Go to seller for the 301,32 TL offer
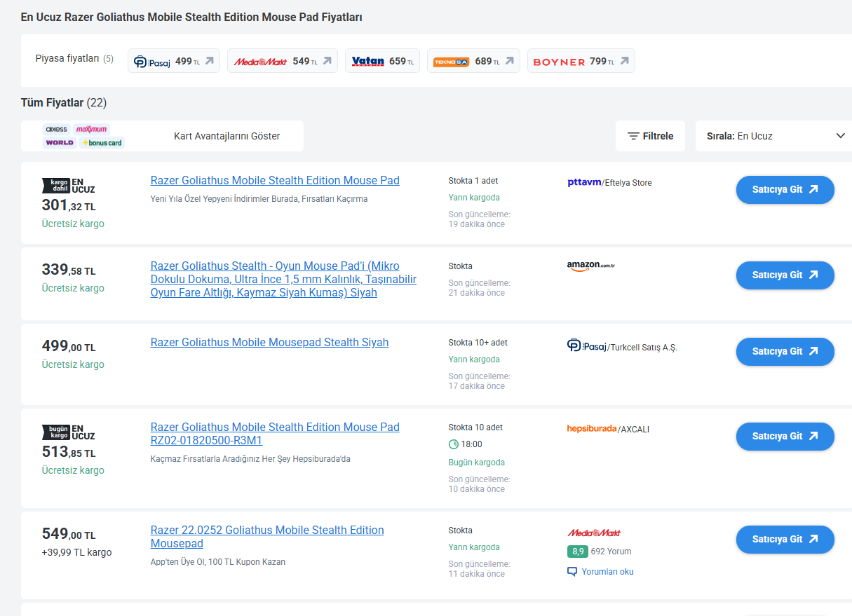Image resolution: width=852 pixels, height=616 pixels. [785, 189]
